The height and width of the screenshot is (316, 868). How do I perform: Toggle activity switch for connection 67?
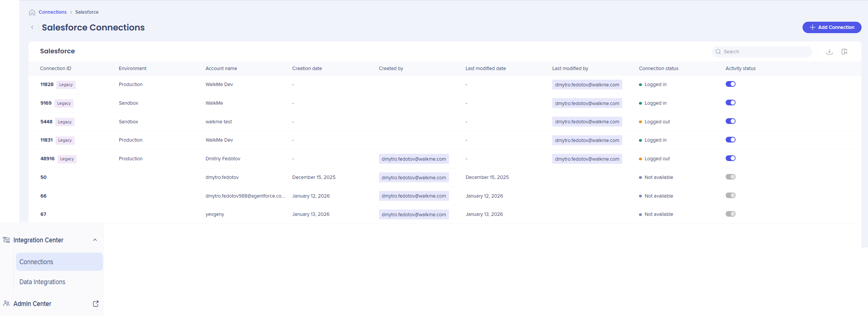pos(730,214)
